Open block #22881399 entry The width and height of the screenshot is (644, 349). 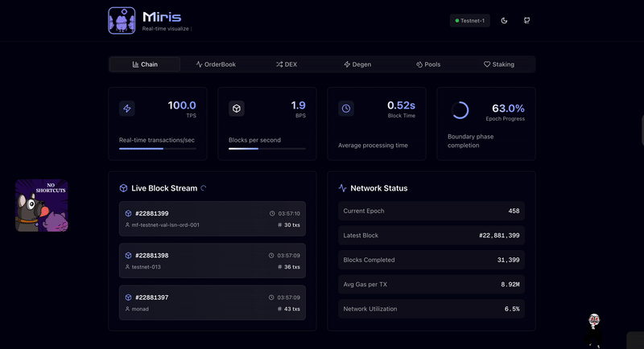[x=213, y=219]
